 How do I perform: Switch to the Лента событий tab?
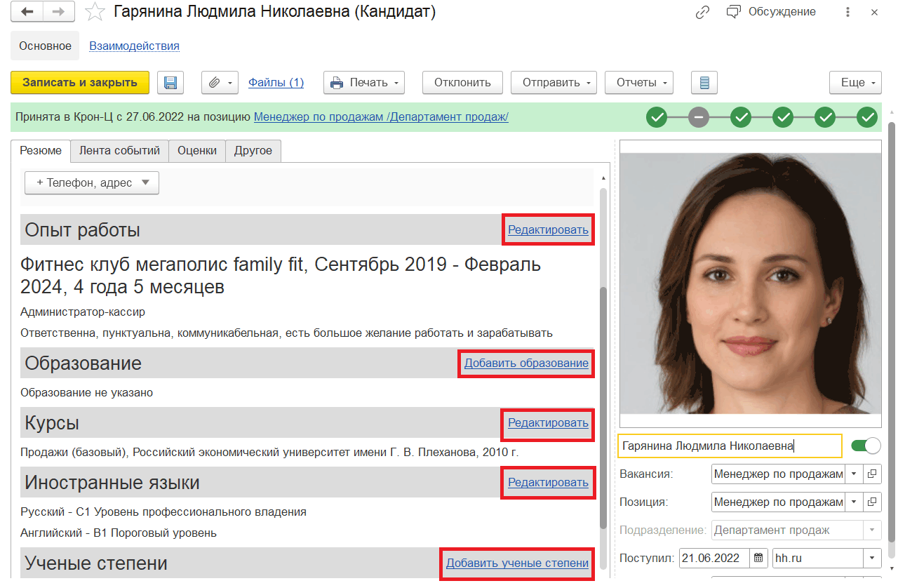119,151
